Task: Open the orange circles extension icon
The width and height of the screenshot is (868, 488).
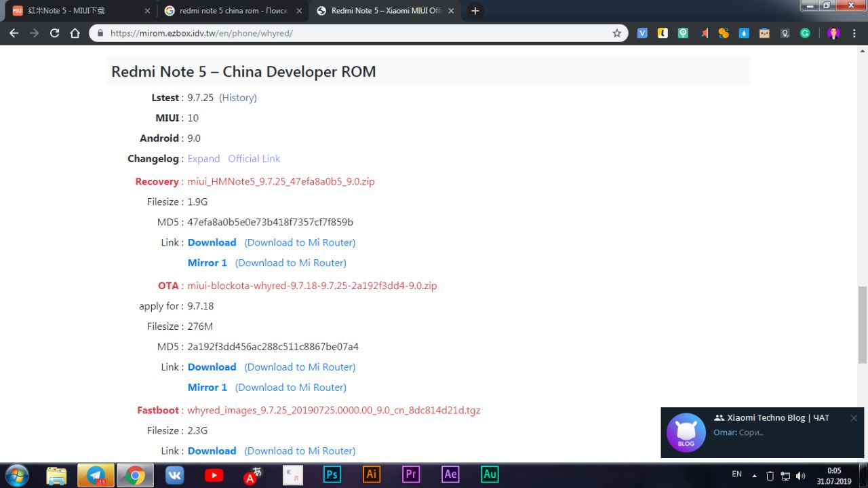Action: (724, 33)
